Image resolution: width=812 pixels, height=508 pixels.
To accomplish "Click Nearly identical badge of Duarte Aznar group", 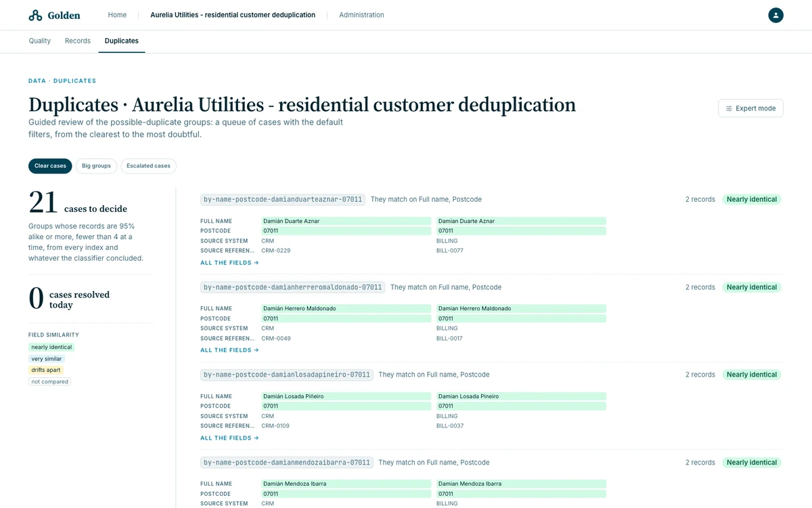I will click(x=752, y=200).
